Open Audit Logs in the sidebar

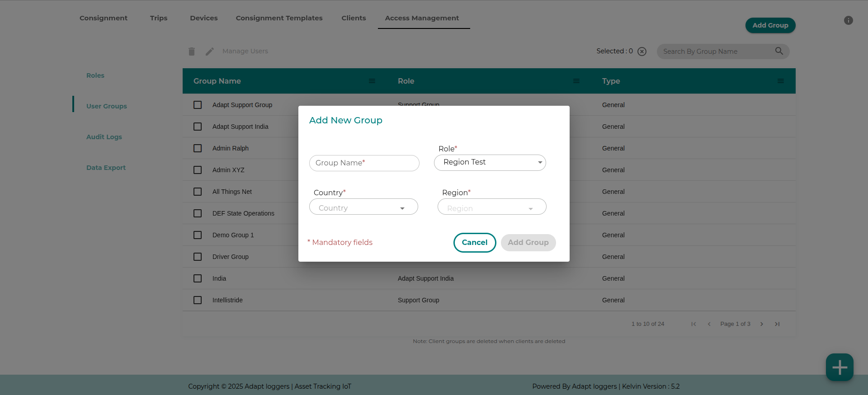(x=104, y=137)
